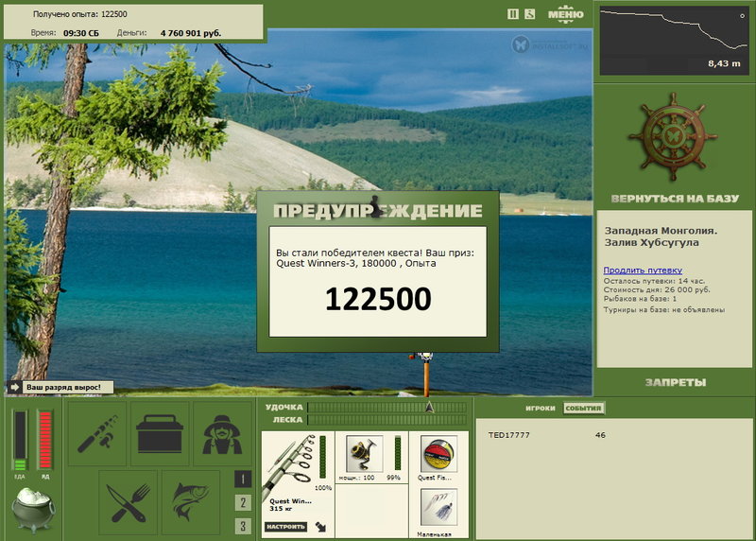The image size is (756, 541).
Task: Switch to the ИГРОКИ tab
Action: pyautogui.click(x=540, y=409)
